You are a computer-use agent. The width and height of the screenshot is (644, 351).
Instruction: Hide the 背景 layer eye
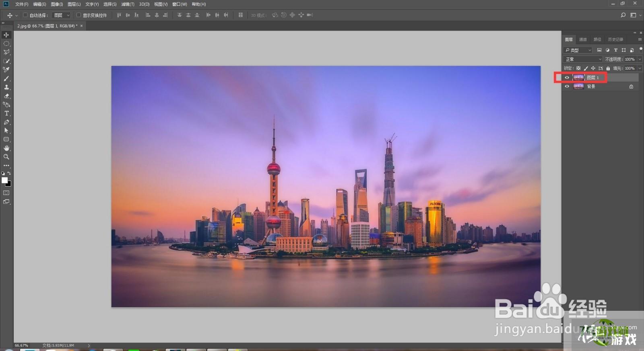[567, 86]
